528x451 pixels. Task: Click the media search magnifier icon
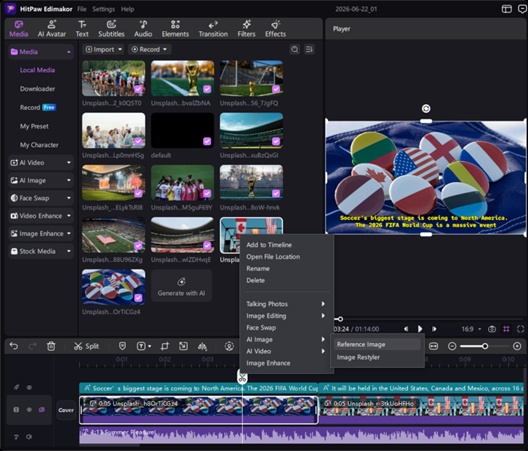pos(295,50)
